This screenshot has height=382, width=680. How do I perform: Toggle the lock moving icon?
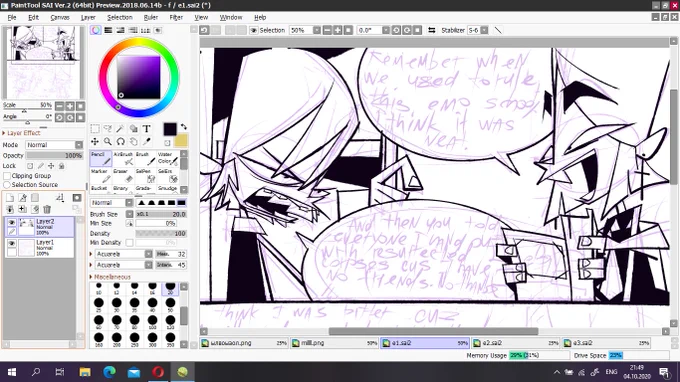(x=51, y=166)
